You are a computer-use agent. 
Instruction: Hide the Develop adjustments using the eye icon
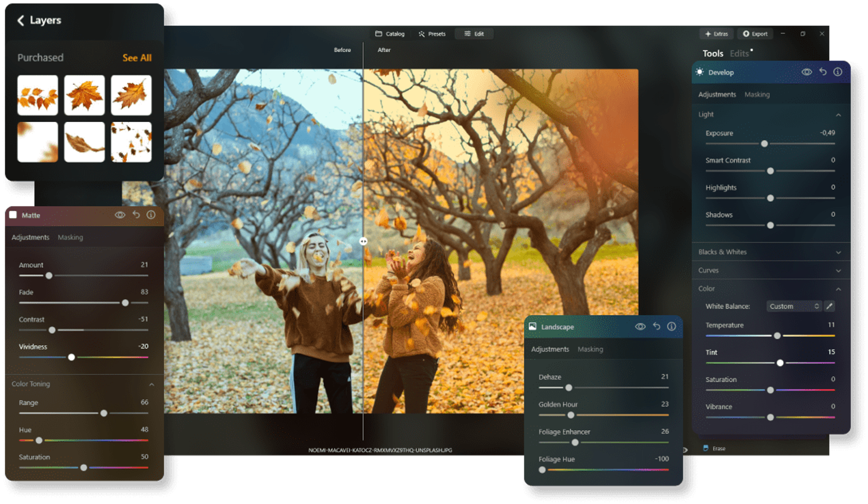808,72
